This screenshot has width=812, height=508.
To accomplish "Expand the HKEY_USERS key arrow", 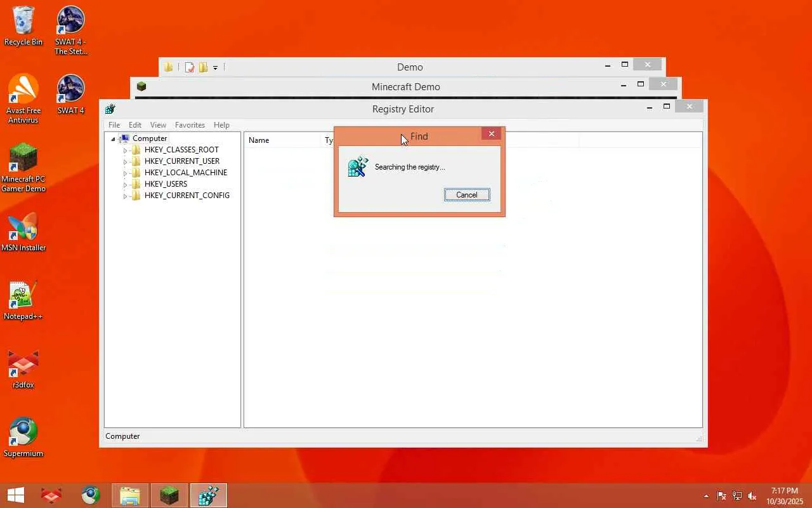I will coord(125,185).
